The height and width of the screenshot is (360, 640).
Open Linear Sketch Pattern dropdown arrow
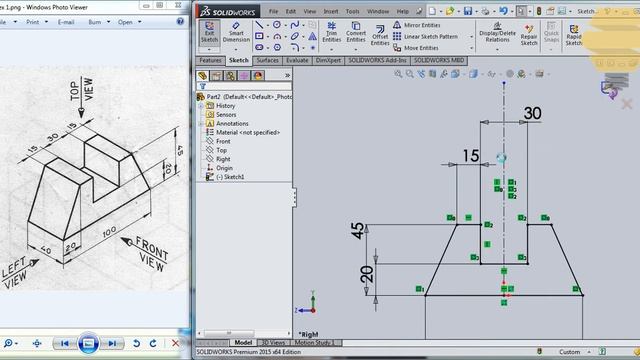[x=471, y=37]
